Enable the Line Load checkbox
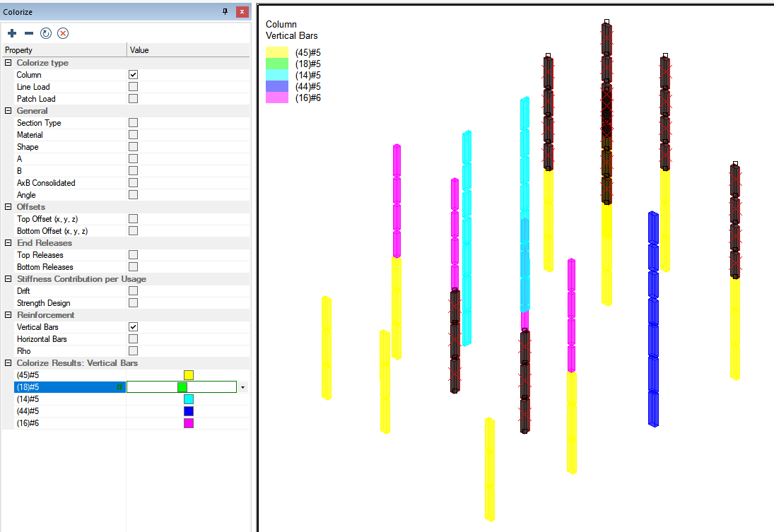Viewport: 774px width, 532px height. point(133,87)
